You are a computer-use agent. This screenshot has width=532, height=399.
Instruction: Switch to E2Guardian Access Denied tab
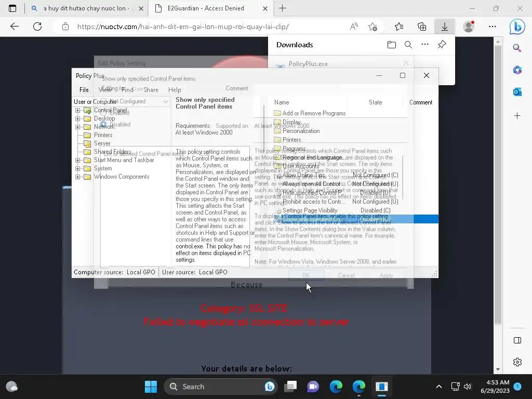pyautogui.click(x=206, y=8)
